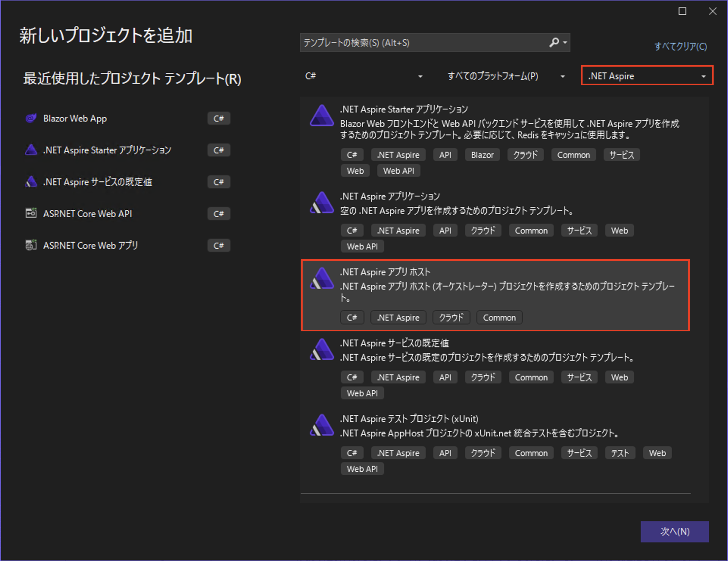Select the C# badge next to Blazor Web App
This screenshot has height=561, width=728.
[x=219, y=118]
